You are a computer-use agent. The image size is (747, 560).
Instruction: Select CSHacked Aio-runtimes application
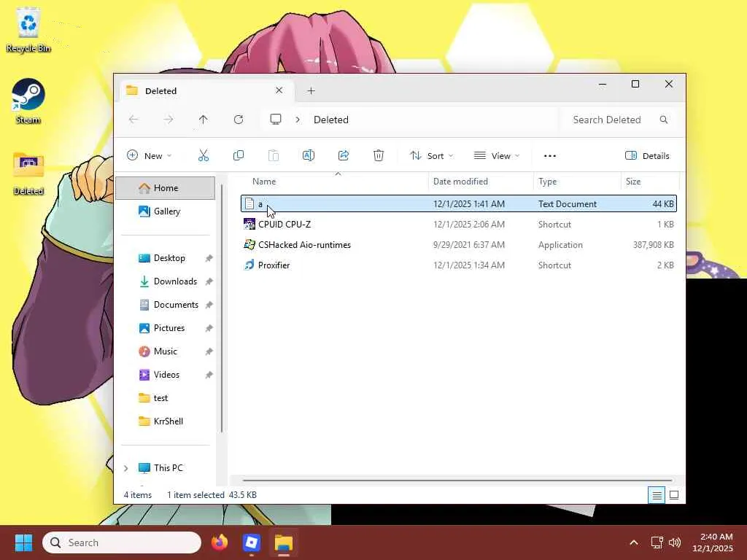(459, 245)
